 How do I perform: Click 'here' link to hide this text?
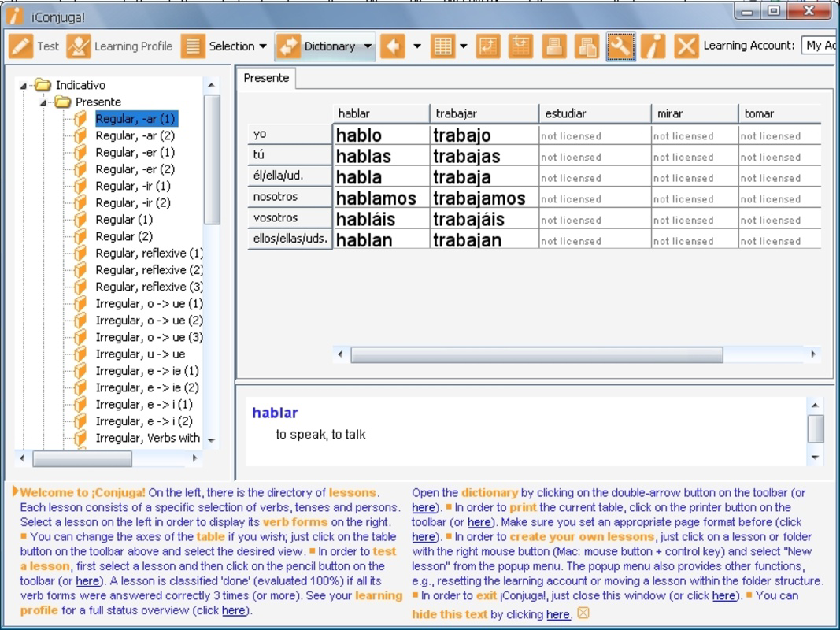click(x=557, y=614)
